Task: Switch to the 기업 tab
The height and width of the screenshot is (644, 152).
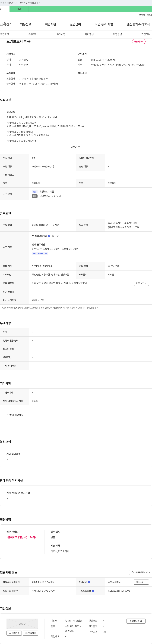Action: tap(19, 9)
